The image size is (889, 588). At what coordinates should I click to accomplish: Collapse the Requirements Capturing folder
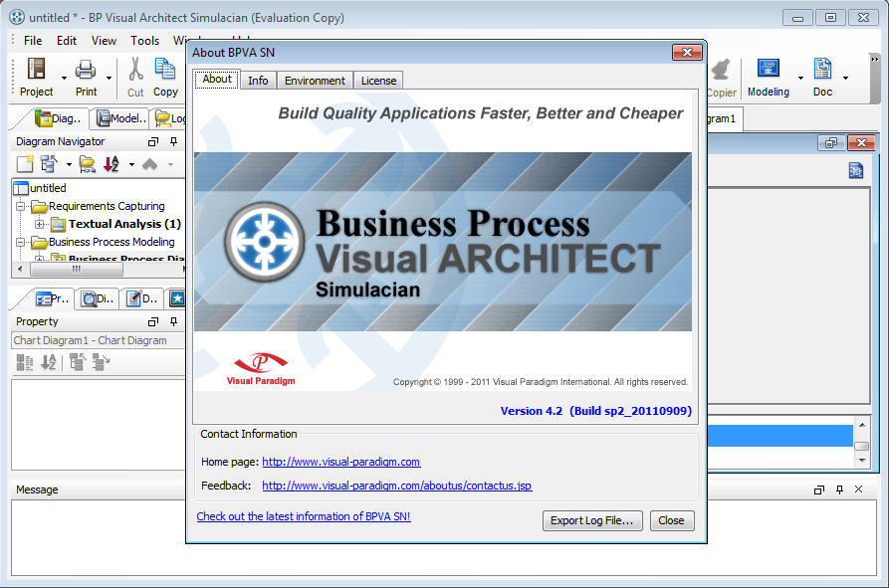tap(20, 205)
